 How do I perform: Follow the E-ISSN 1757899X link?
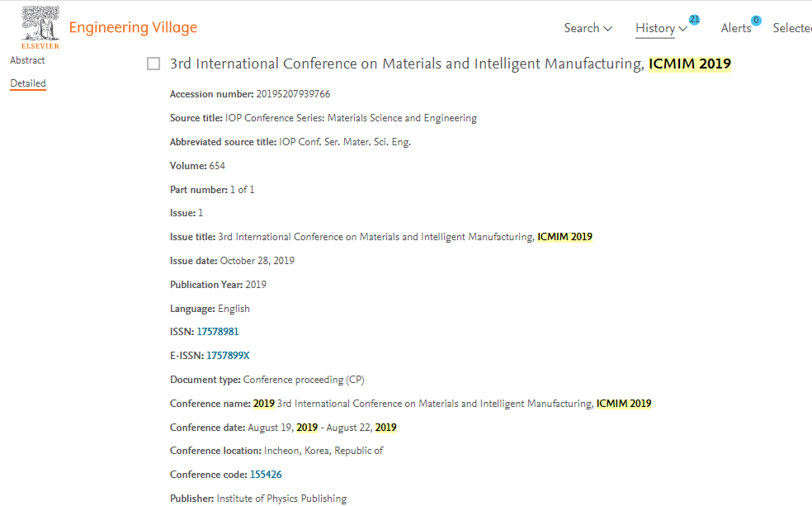[228, 356]
